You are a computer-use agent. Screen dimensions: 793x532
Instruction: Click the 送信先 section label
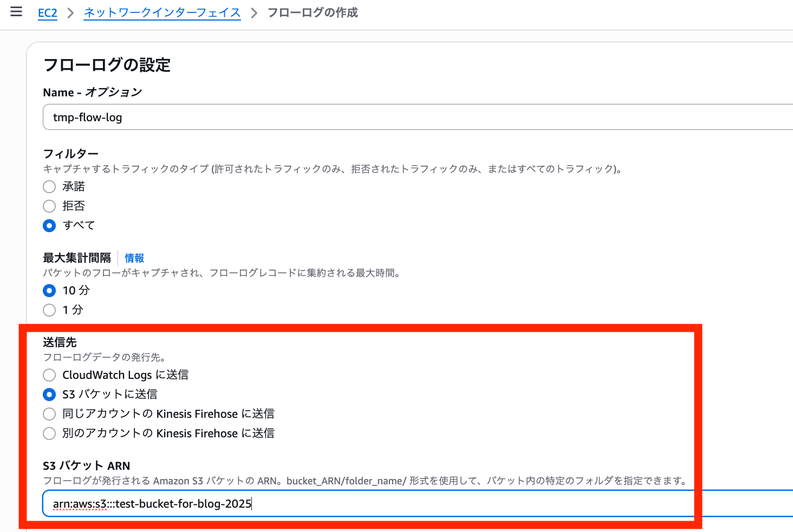(x=60, y=342)
